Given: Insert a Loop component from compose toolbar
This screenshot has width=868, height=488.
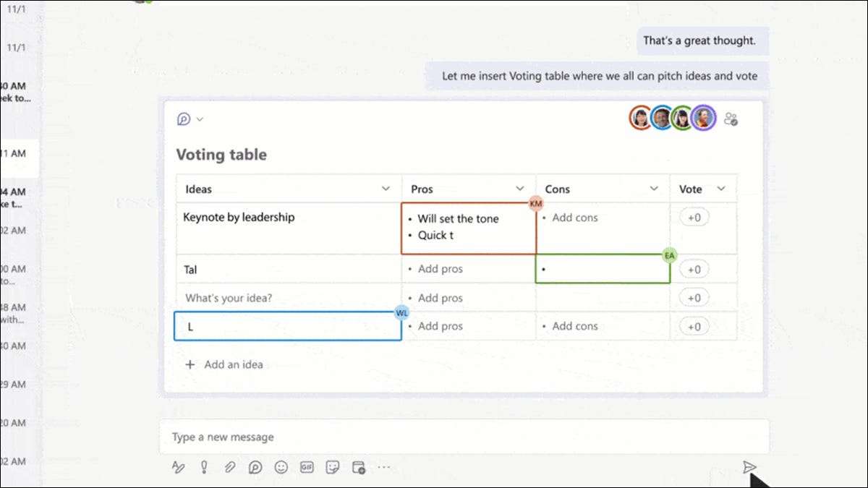Looking at the screenshot, I should [x=255, y=467].
